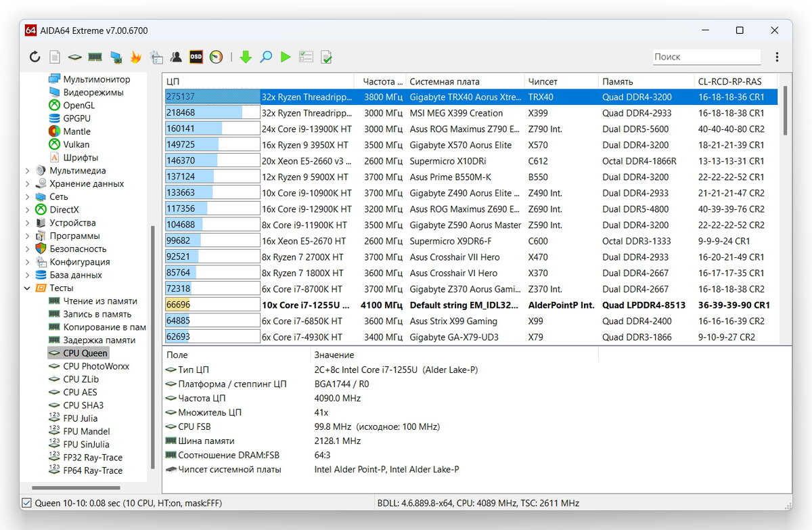Sort by Системная плата column header
This screenshot has height=530, width=812.
[464, 81]
